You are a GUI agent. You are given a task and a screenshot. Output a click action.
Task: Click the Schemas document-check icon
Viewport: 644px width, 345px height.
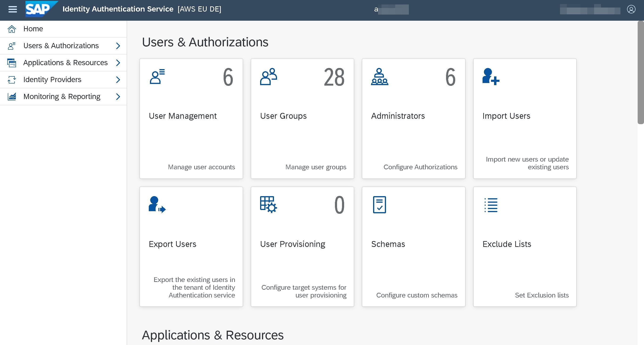click(x=379, y=205)
